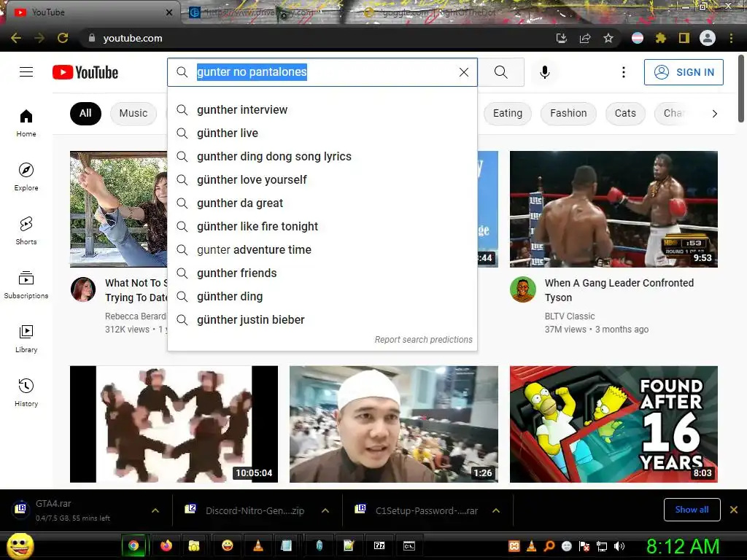Open History in the sidebar

tap(26, 392)
